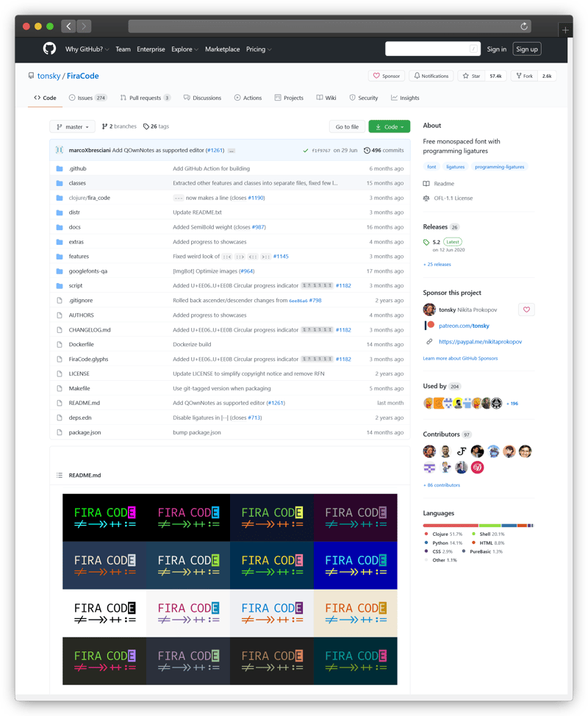
Task: Open the GitHub home logo
Action: point(49,49)
